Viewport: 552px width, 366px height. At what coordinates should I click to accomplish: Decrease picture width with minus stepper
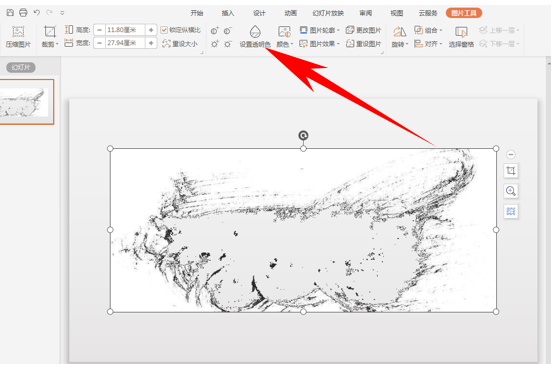[100, 43]
